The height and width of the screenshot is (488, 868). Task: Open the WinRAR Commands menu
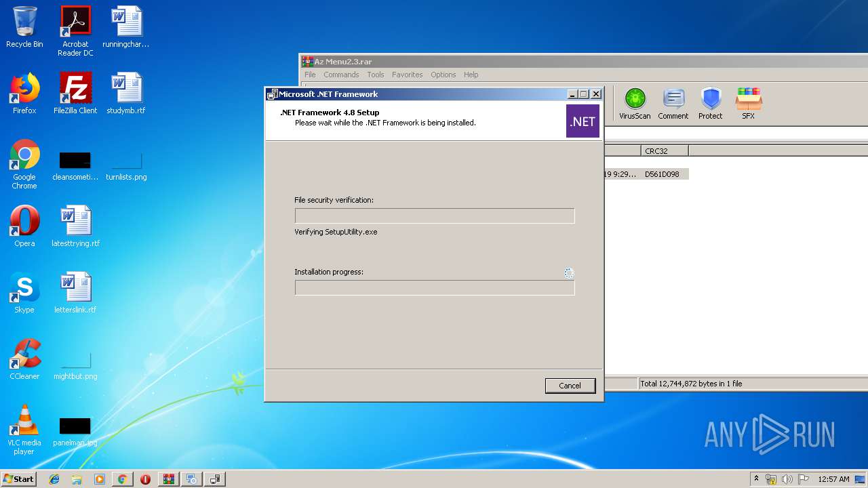click(x=341, y=75)
